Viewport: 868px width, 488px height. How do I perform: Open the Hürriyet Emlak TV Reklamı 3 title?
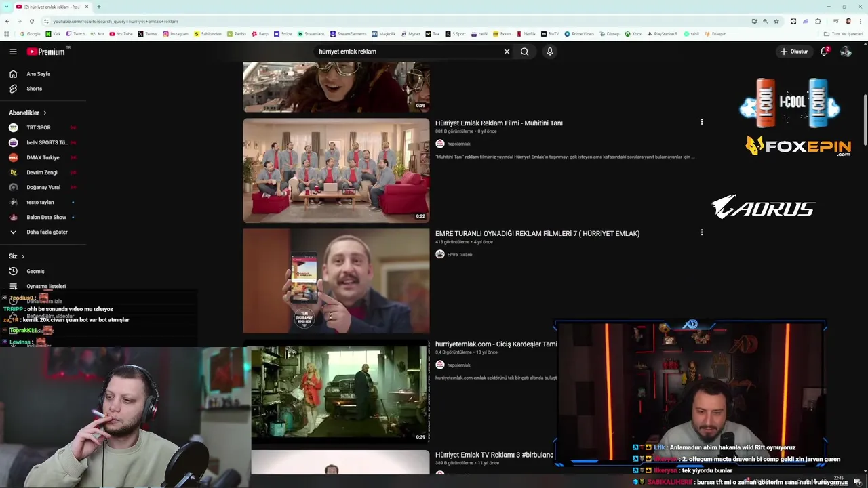click(494, 455)
